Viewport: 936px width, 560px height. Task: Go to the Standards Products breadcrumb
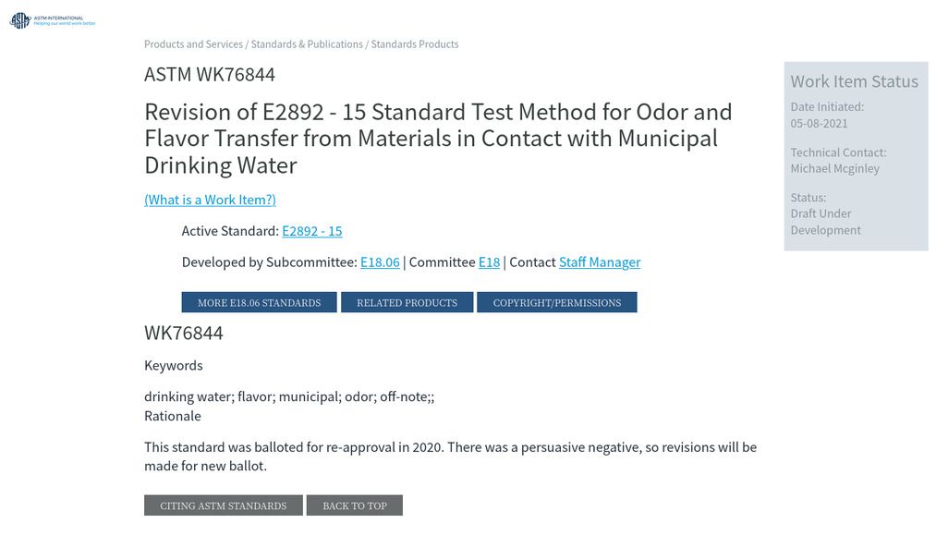[415, 44]
